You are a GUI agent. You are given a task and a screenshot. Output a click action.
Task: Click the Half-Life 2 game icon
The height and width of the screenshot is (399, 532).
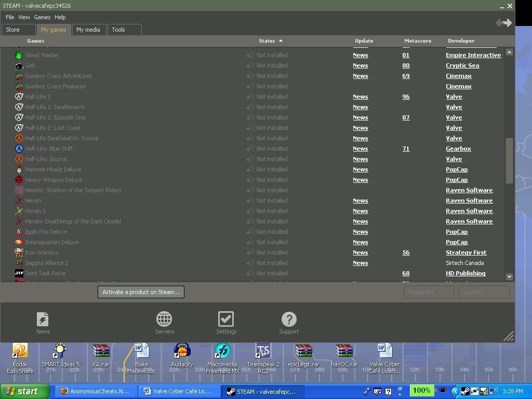tap(19, 97)
